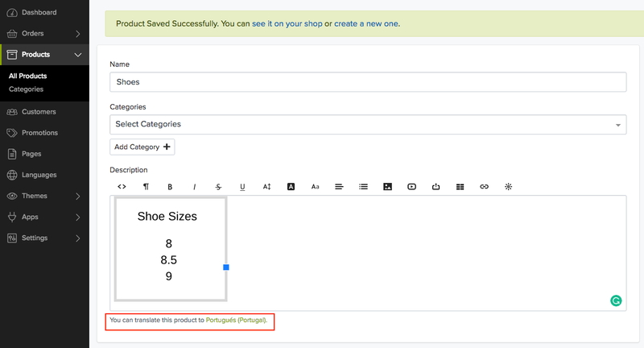Upload a file via editor toolbar
This screenshot has width=644, height=348.
[x=436, y=187]
